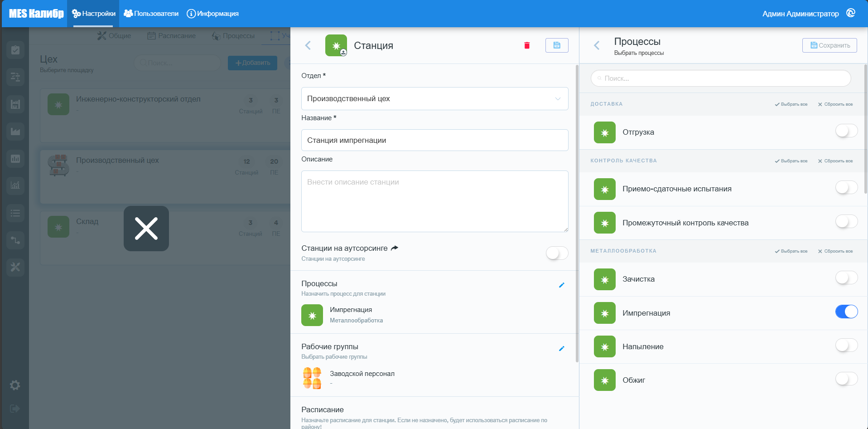The width and height of the screenshot is (868, 429).
Task: Click the clipboard check sidebar icon
Action: [x=15, y=50]
